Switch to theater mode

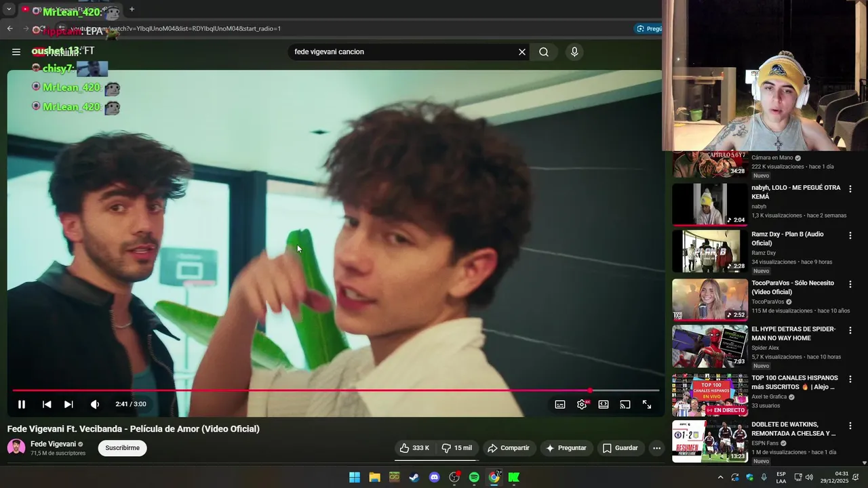coord(604,405)
